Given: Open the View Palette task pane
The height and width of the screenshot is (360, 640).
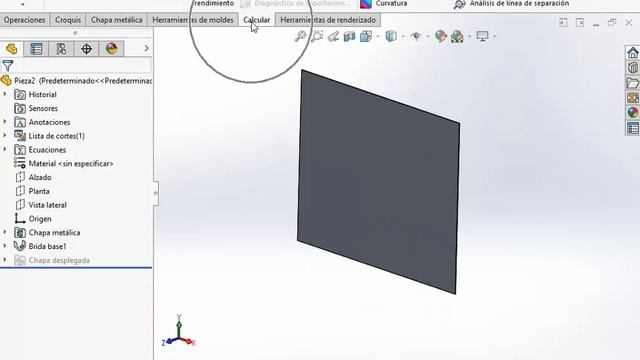Looking at the screenshot, I should [633, 98].
